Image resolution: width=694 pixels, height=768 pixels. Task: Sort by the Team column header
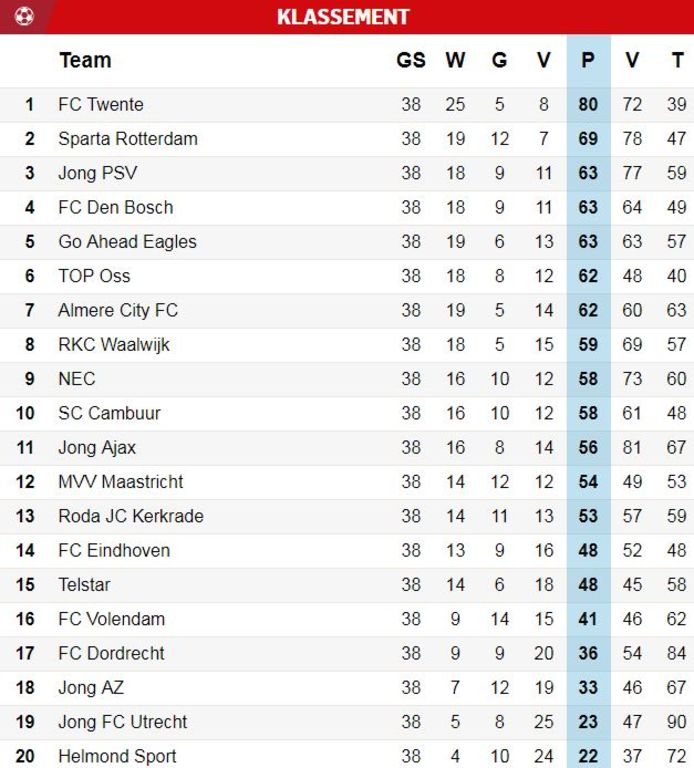(x=85, y=60)
